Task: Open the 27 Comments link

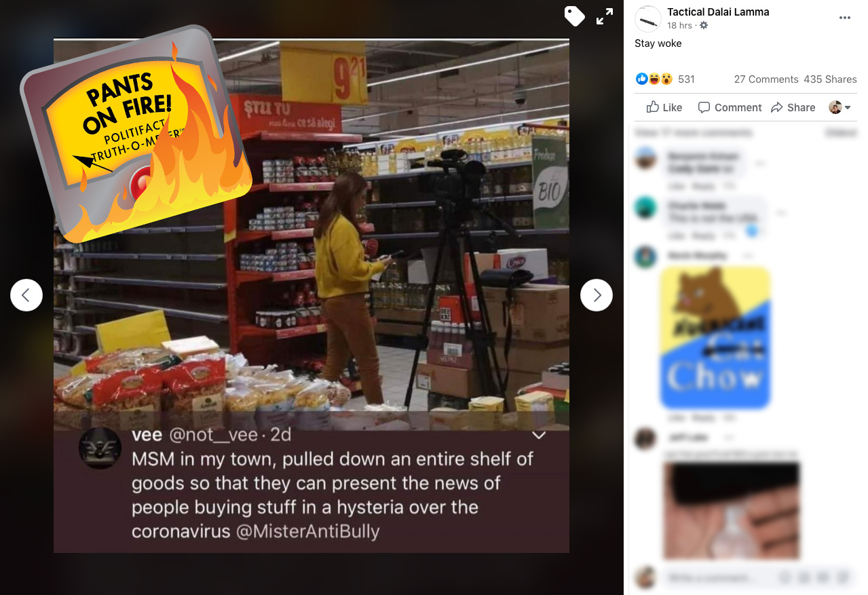Action: [x=766, y=79]
